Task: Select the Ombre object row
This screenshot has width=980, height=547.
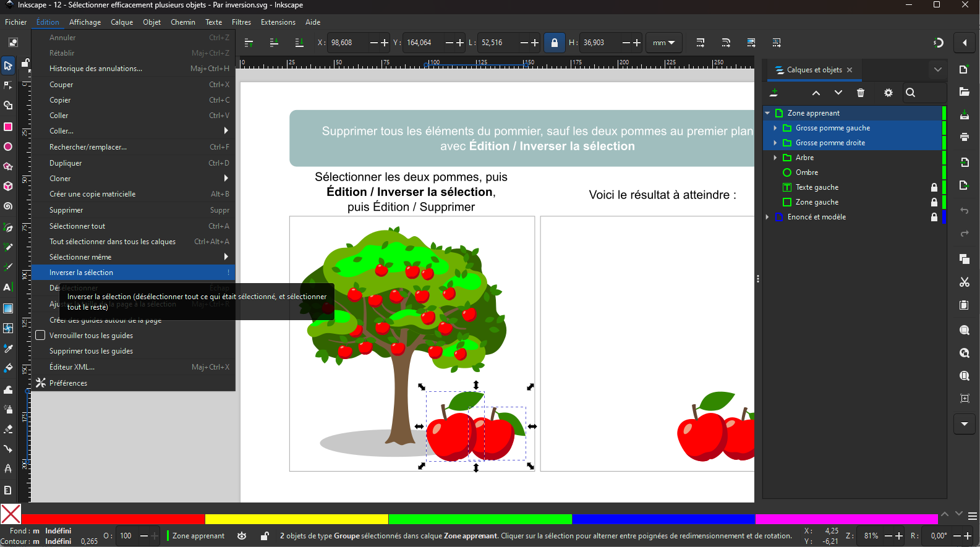Action: point(853,172)
